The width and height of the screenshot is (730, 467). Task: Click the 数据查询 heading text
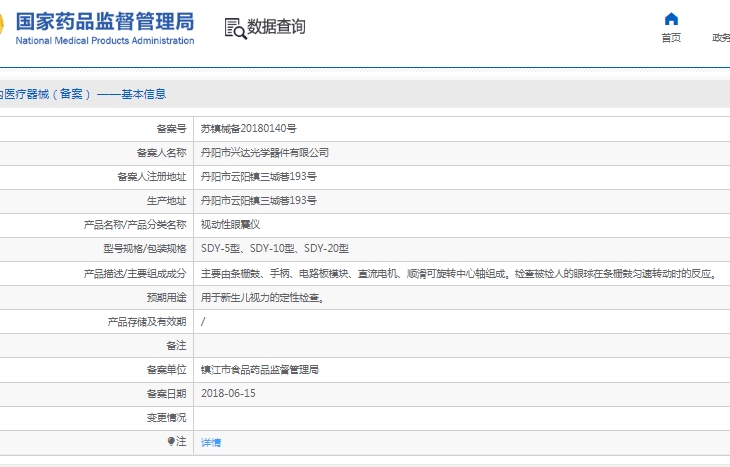point(276,27)
